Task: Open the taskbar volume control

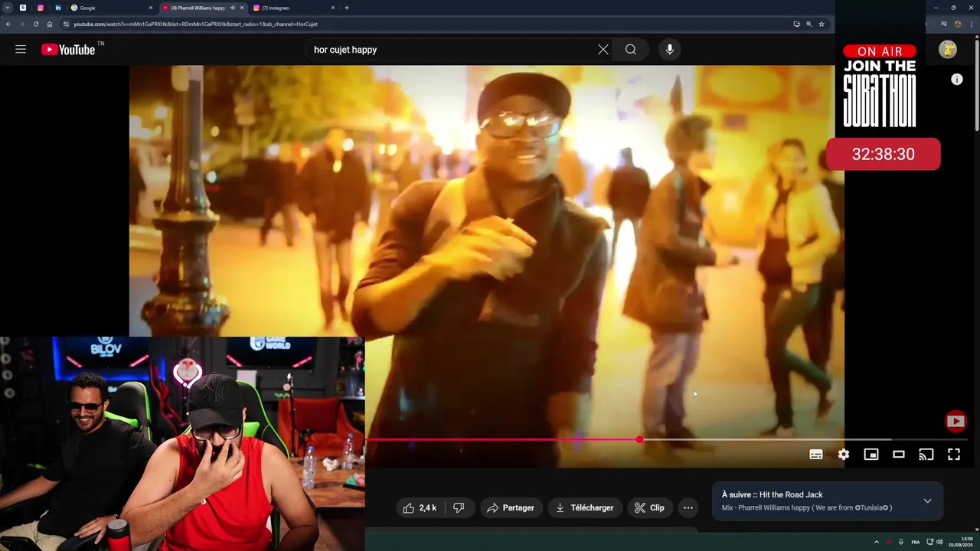Action: coord(939,542)
